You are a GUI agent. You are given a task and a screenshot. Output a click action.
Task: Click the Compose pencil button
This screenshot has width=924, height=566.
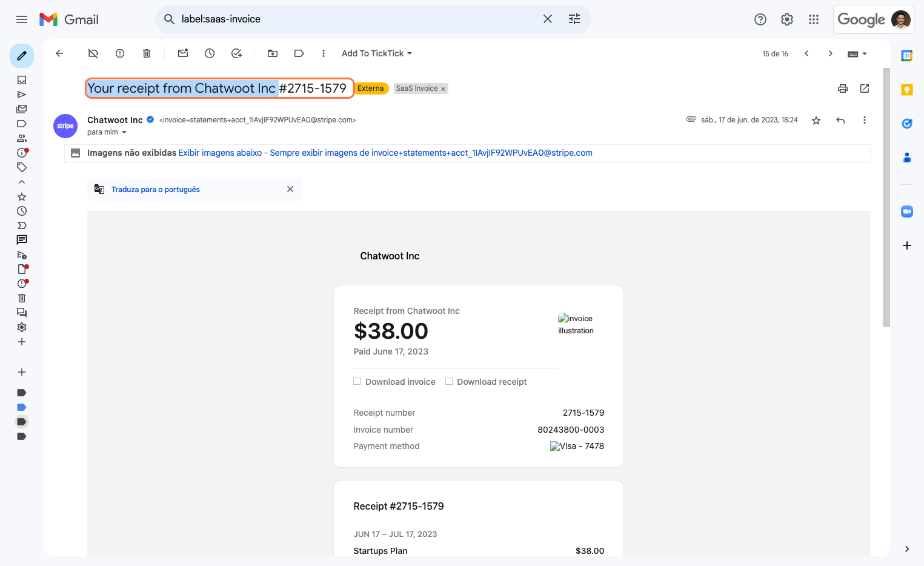(22, 56)
